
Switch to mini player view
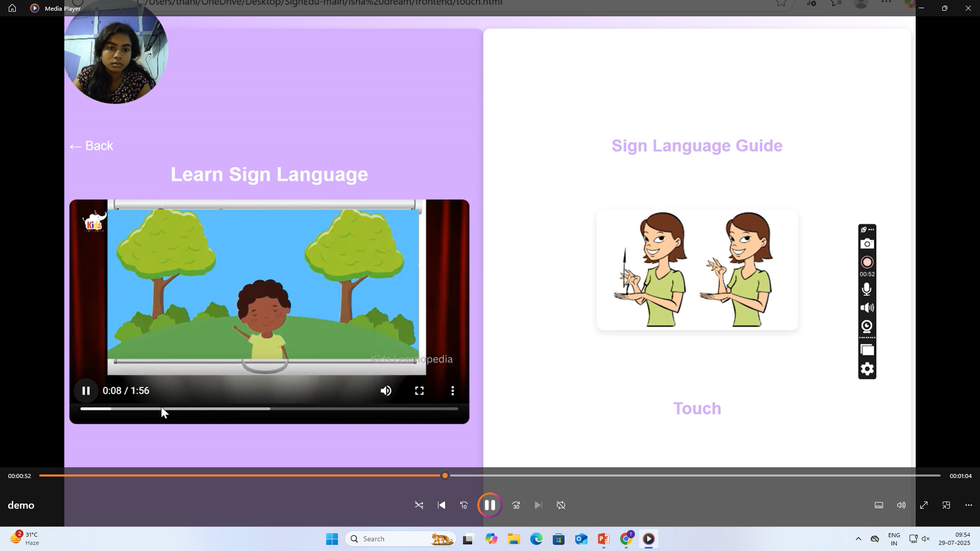(946, 505)
